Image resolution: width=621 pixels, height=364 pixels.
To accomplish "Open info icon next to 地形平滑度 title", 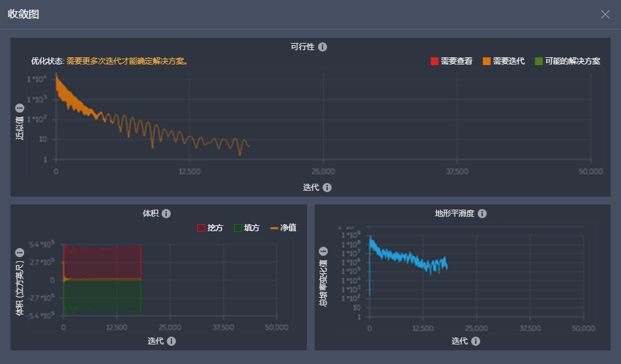I will (482, 214).
